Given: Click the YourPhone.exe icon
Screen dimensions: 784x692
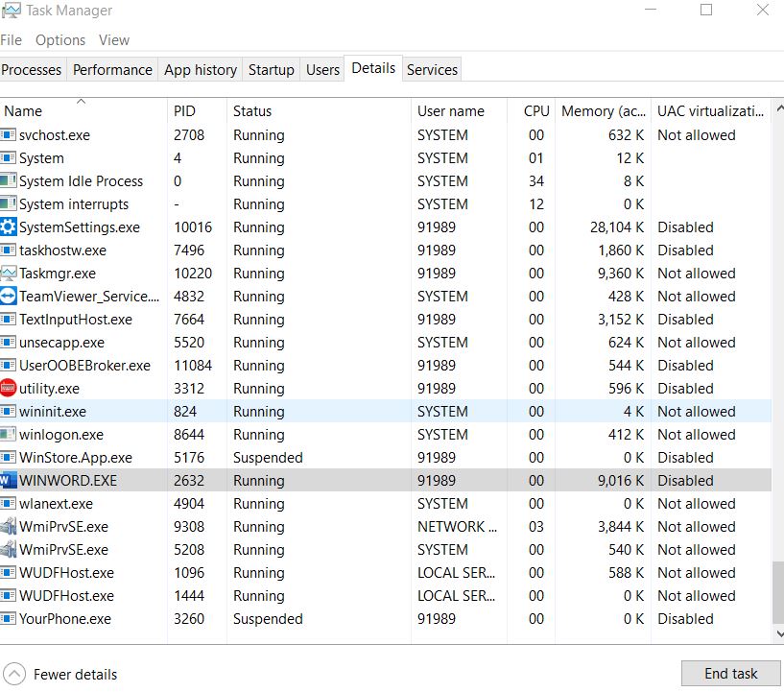Looking at the screenshot, I should [x=8, y=618].
